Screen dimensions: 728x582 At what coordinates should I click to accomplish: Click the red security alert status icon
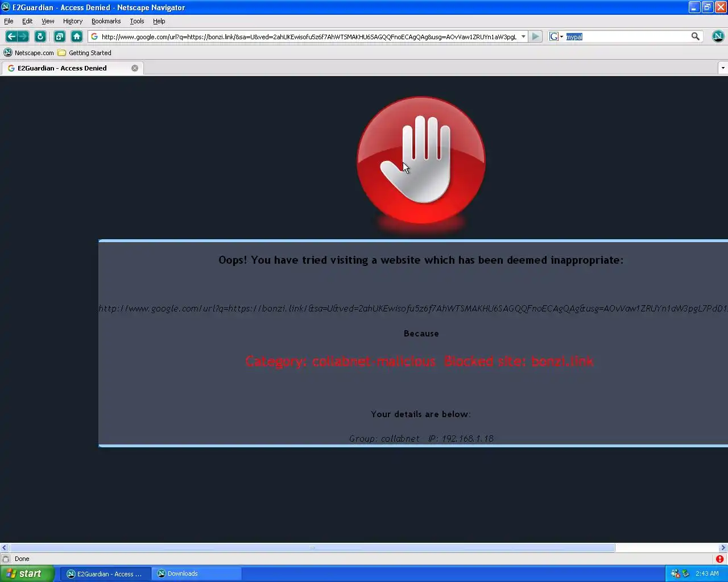719,559
